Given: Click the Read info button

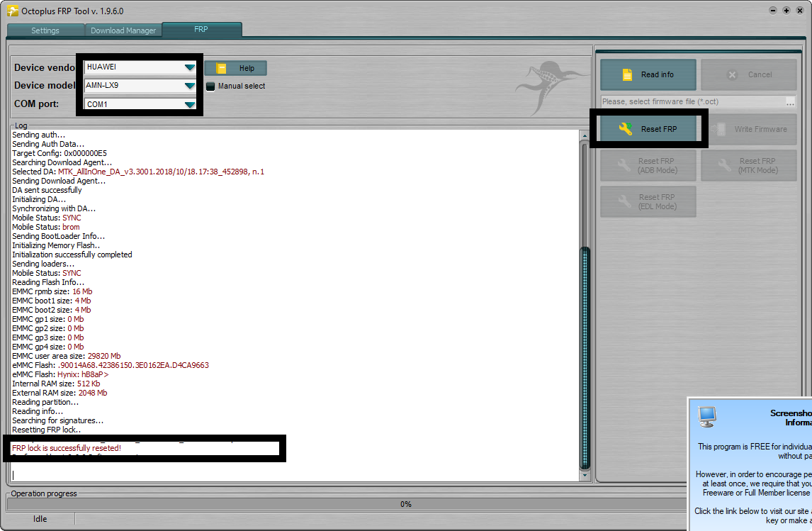Looking at the screenshot, I should [x=648, y=74].
